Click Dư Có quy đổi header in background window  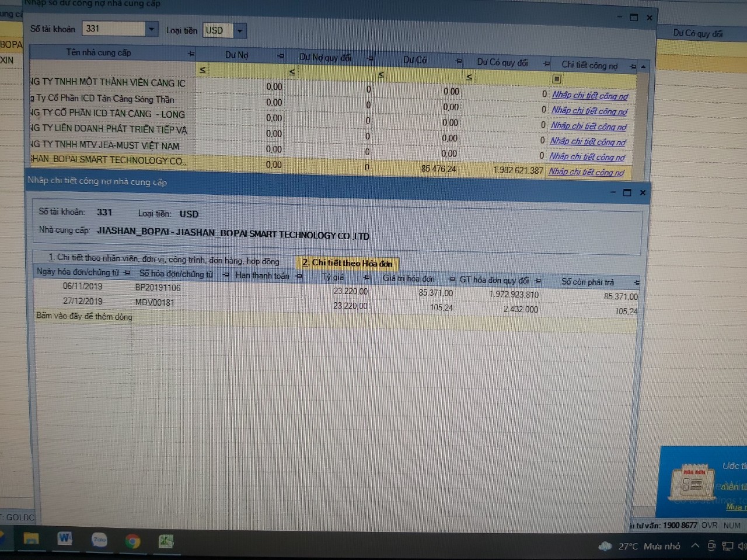(697, 33)
